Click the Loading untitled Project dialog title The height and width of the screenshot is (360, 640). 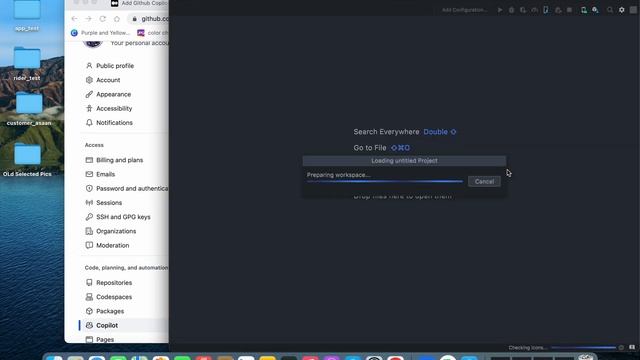click(404, 160)
